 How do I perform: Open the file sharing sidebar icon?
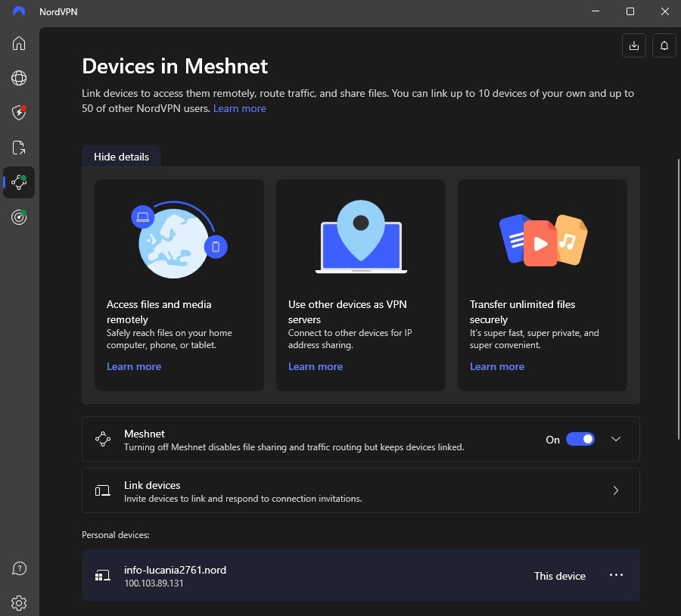tap(19, 148)
